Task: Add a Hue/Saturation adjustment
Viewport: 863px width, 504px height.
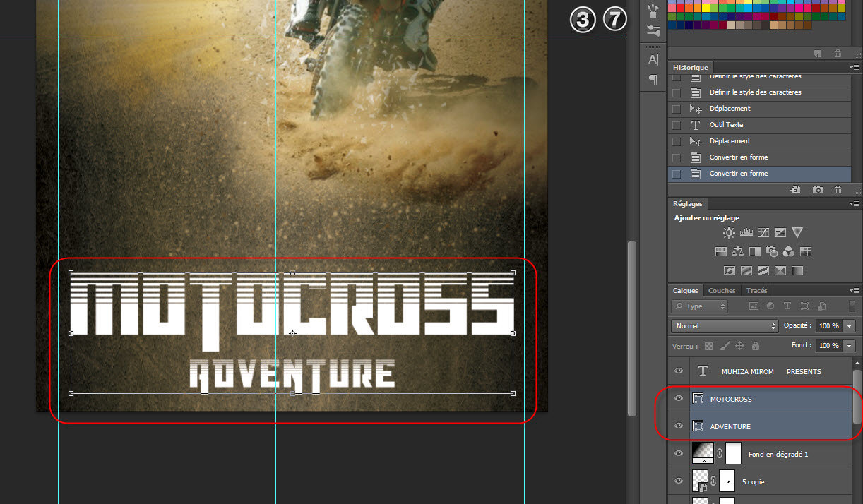Action: pos(721,252)
